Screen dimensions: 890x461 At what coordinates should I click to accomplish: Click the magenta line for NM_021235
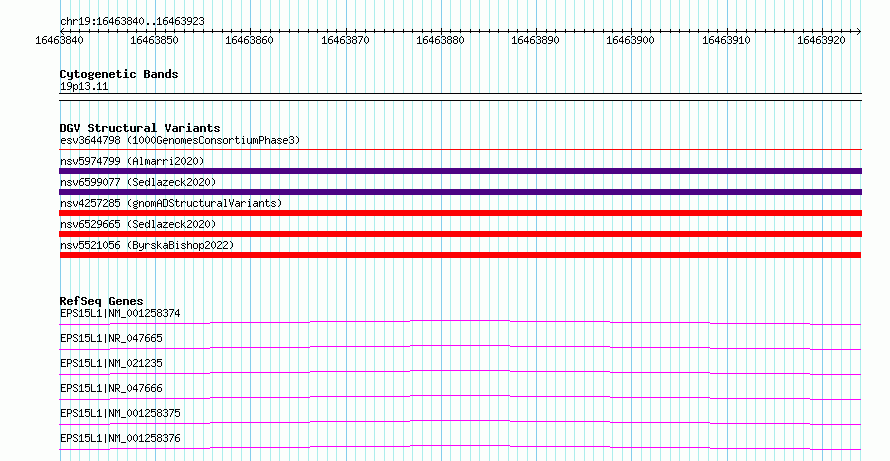(x=460, y=372)
